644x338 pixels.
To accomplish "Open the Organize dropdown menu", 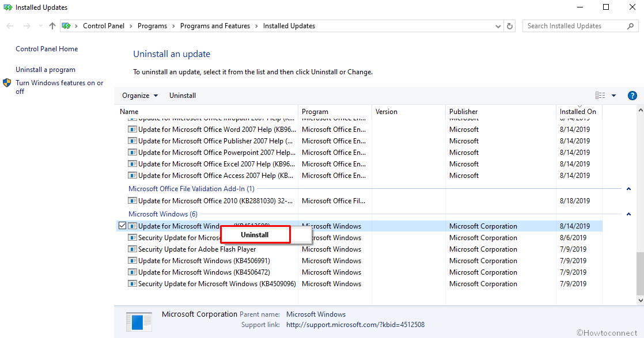I will click(139, 96).
